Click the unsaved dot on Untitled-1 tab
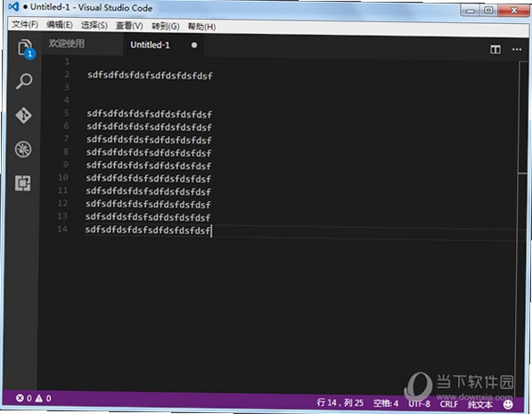532x414 pixels. coord(194,45)
